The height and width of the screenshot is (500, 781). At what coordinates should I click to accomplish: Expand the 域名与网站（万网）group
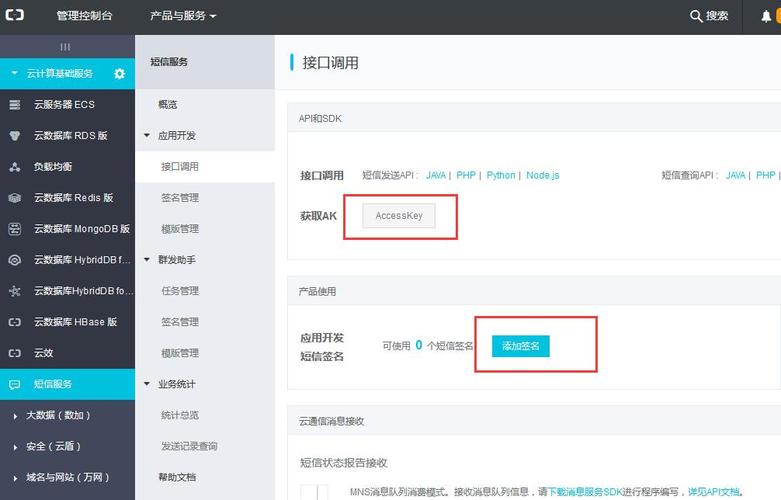tap(15, 478)
